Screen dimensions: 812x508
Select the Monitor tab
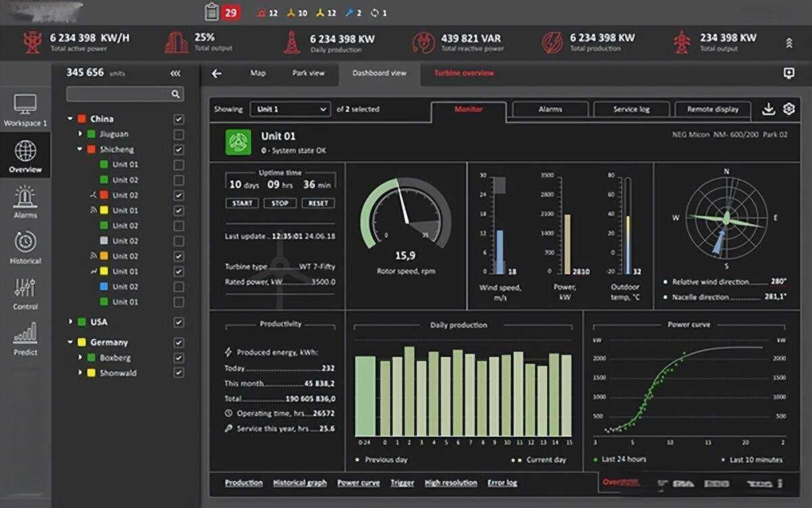pos(468,110)
